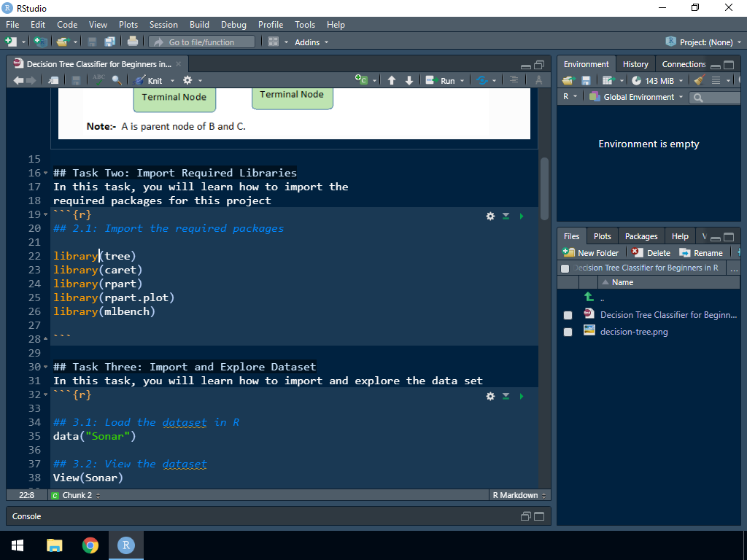The height and width of the screenshot is (560, 747).
Task: Open the New File dropdown arrow
Action: click(23, 42)
